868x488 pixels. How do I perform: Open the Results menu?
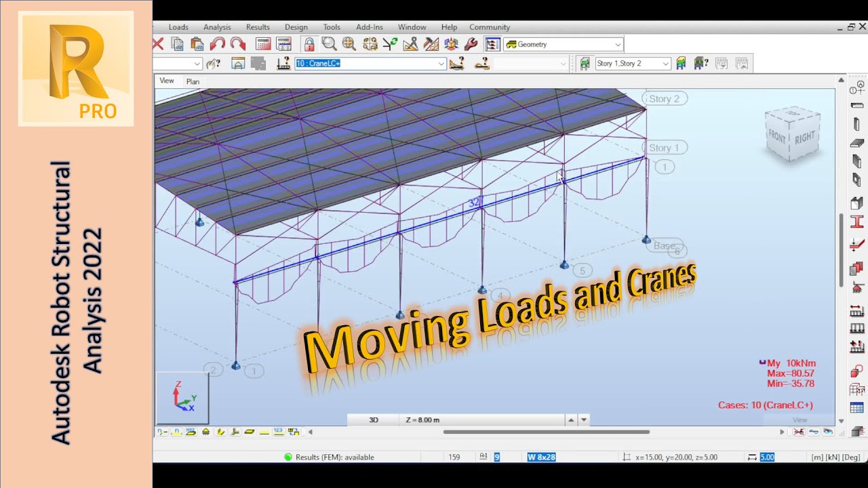(258, 27)
